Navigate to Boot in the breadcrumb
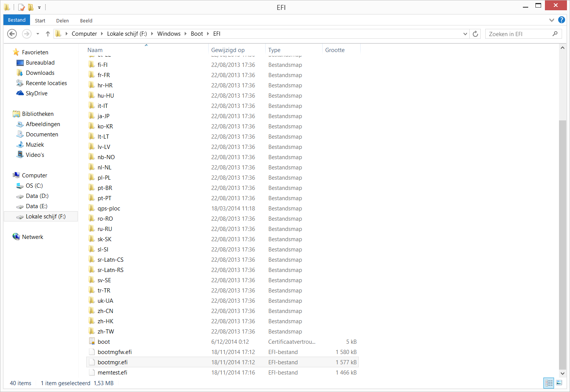 [197, 34]
